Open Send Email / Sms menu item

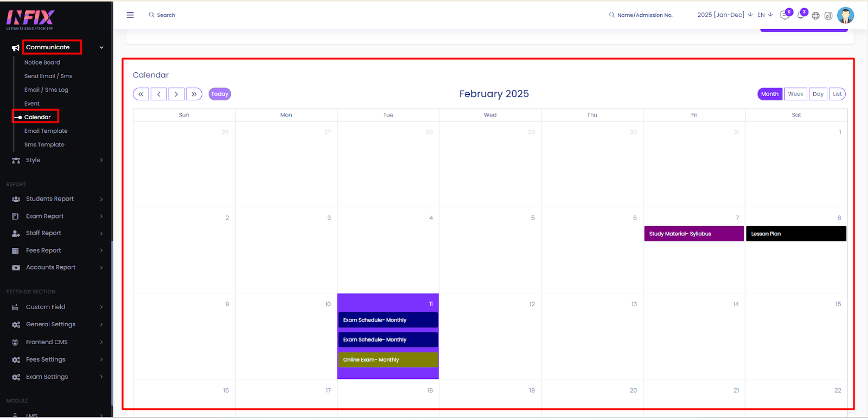coord(48,76)
